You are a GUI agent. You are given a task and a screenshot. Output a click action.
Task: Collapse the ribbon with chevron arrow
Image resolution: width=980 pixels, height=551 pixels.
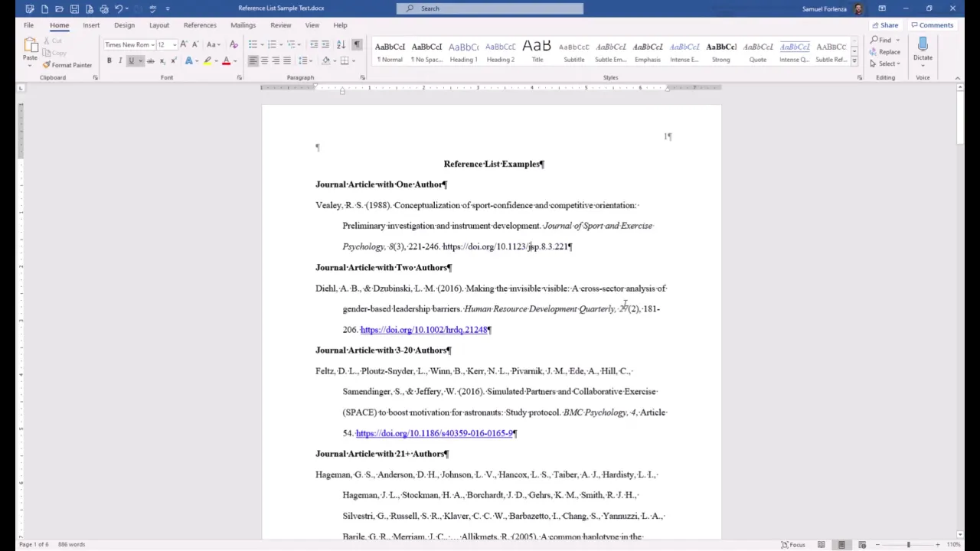pos(957,77)
